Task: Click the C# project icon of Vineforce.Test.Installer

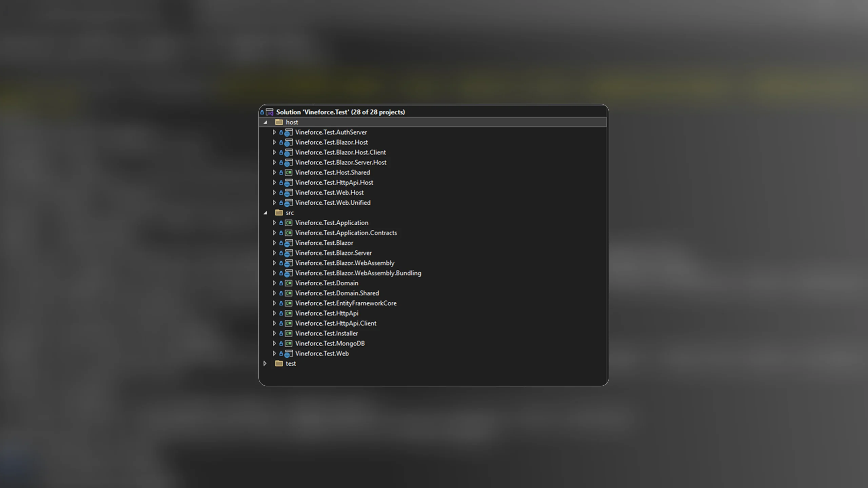Action: [x=289, y=333]
